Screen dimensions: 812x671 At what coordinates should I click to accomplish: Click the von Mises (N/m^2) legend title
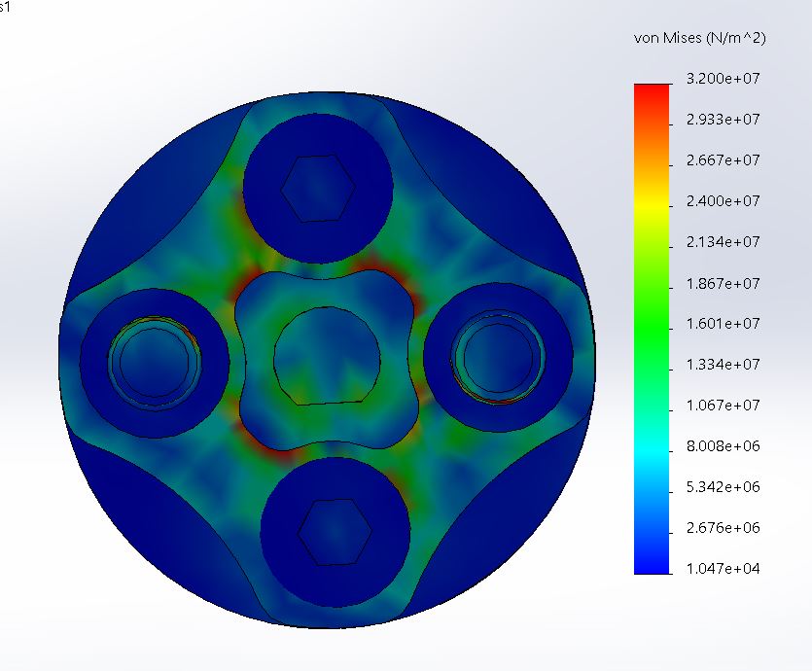click(699, 38)
